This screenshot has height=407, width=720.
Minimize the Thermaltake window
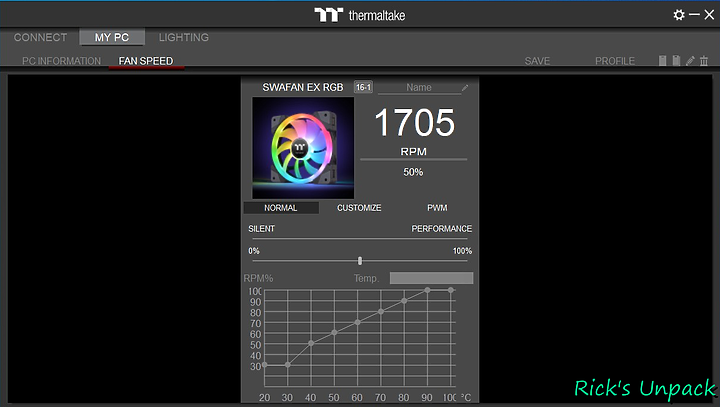[x=694, y=15]
